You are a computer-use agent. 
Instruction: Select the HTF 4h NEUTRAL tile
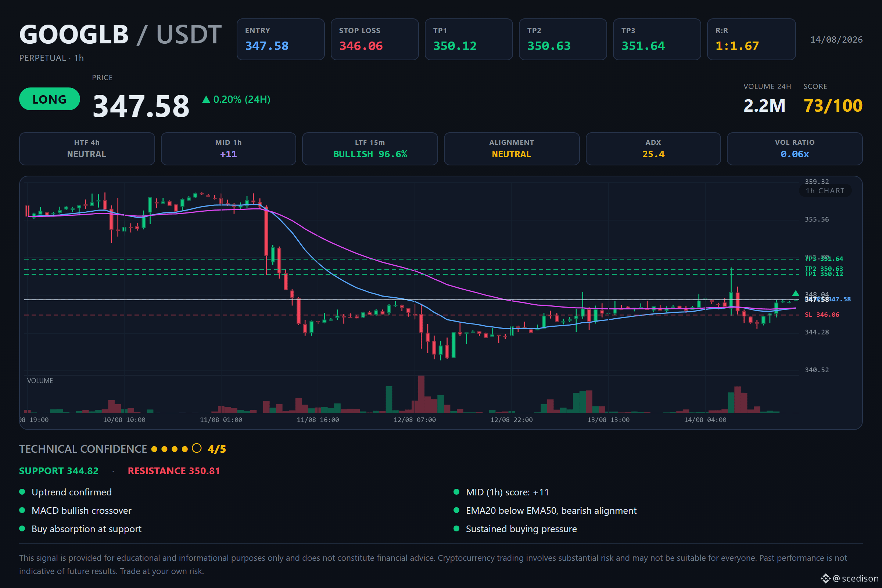(x=87, y=149)
